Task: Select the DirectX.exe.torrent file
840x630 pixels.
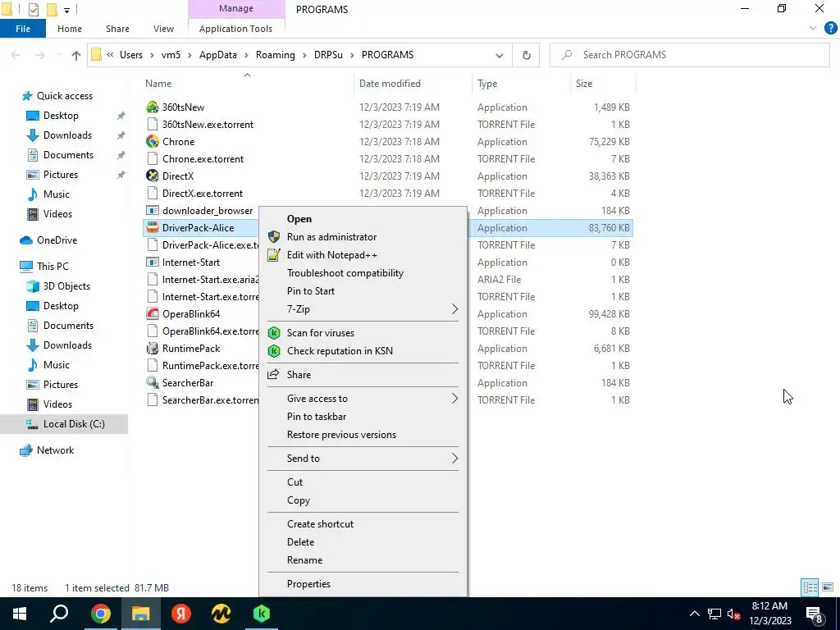Action: [x=203, y=194]
